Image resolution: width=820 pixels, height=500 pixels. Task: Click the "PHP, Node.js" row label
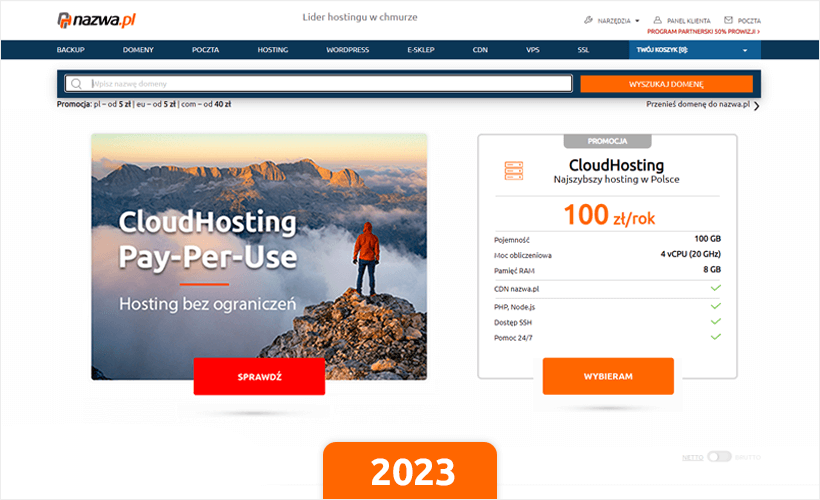515,307
